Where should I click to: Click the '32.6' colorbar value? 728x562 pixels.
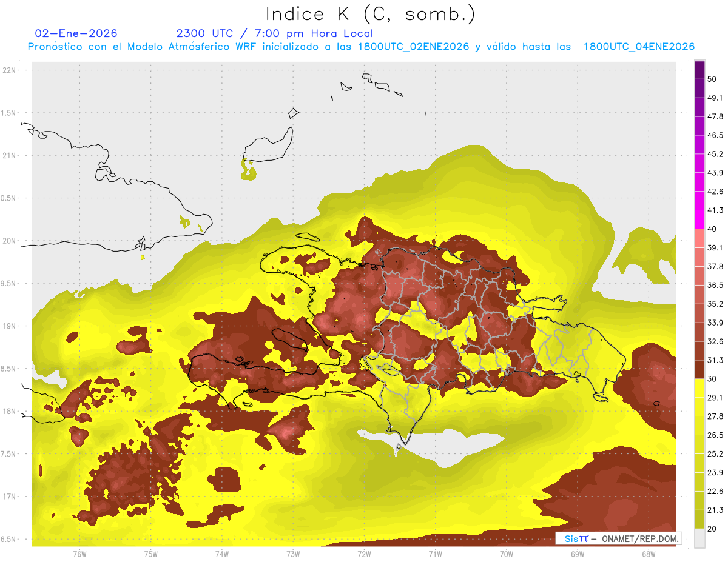click(715, 341)
